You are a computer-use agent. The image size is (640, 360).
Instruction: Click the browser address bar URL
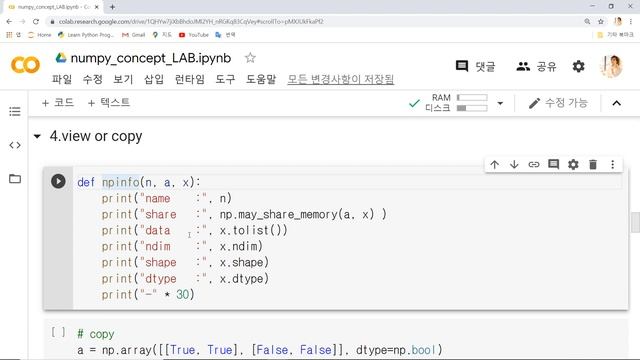(x=191, y=22)
